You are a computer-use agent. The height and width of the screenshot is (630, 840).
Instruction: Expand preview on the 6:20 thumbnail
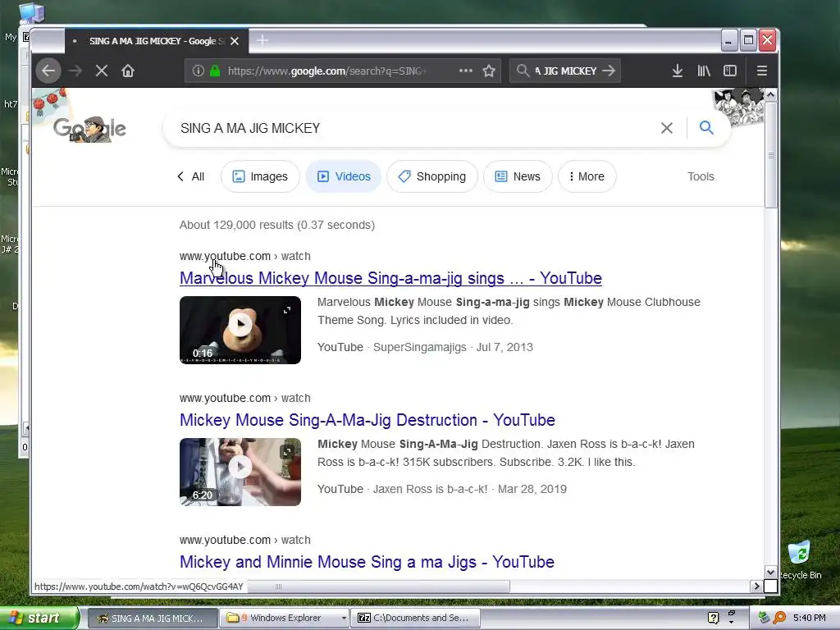(288, 452)
